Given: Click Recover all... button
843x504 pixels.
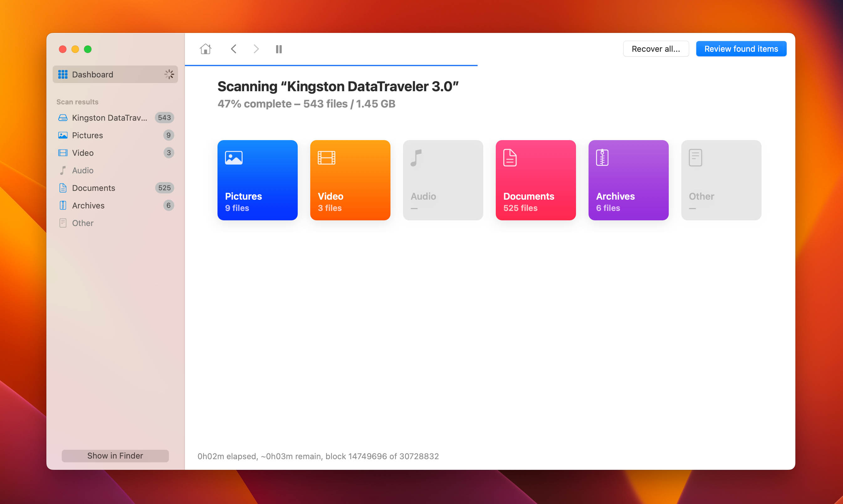Looking at the screenshot, I should (x=656, y=49).
